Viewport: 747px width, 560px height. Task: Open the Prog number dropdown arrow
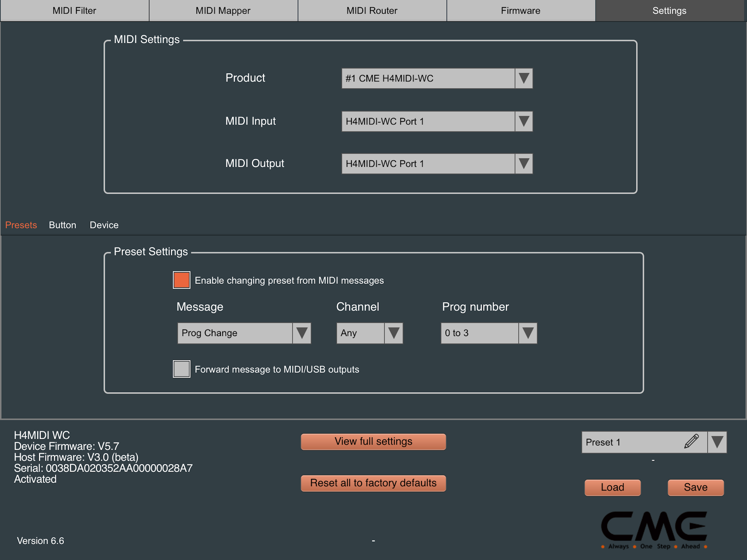527,333
